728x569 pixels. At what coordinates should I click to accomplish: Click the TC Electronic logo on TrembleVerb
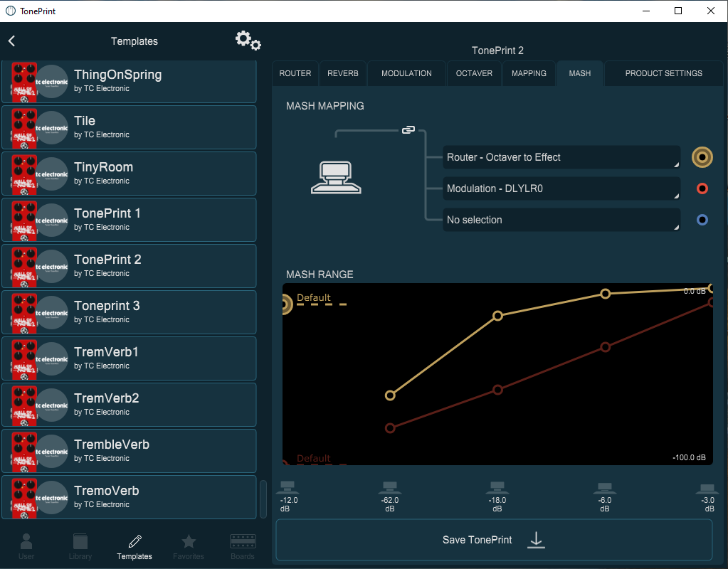click(51, 452)
